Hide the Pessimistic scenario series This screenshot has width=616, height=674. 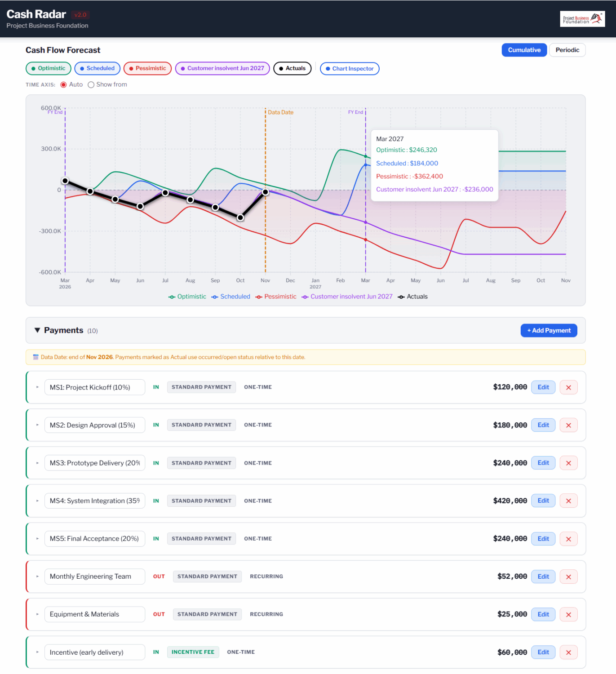[147, 68]
